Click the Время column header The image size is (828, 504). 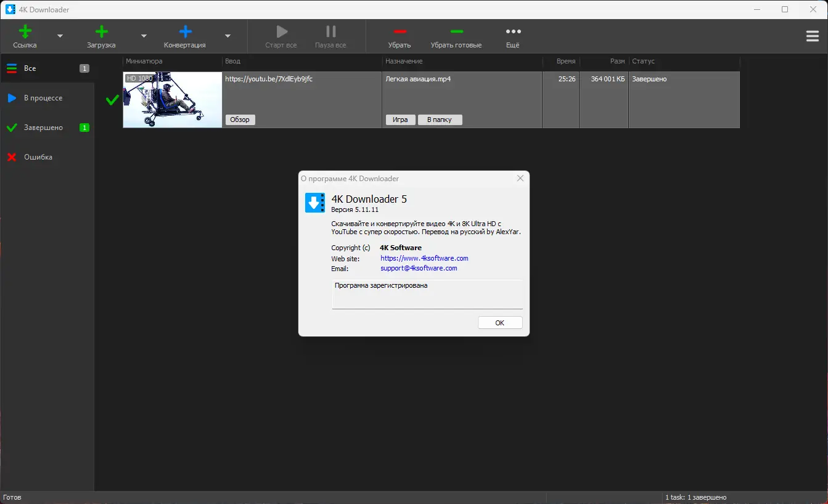click(561, 61)
